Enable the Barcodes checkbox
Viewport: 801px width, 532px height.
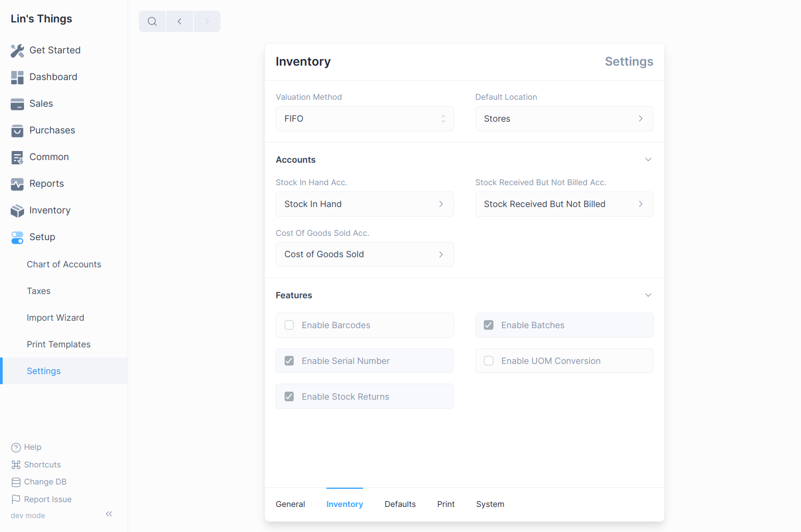point(289,325)
